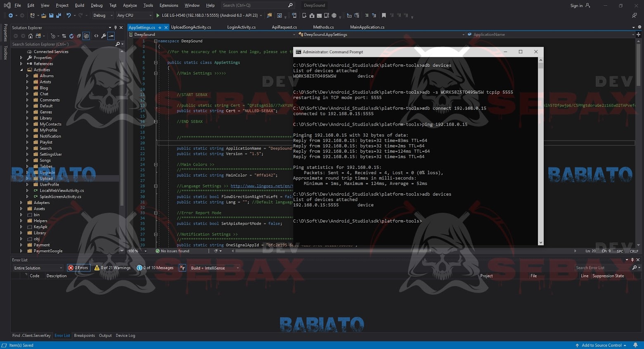
Task: Switch to LoginActivity.cs tab
Action: (x=241, y=27)
